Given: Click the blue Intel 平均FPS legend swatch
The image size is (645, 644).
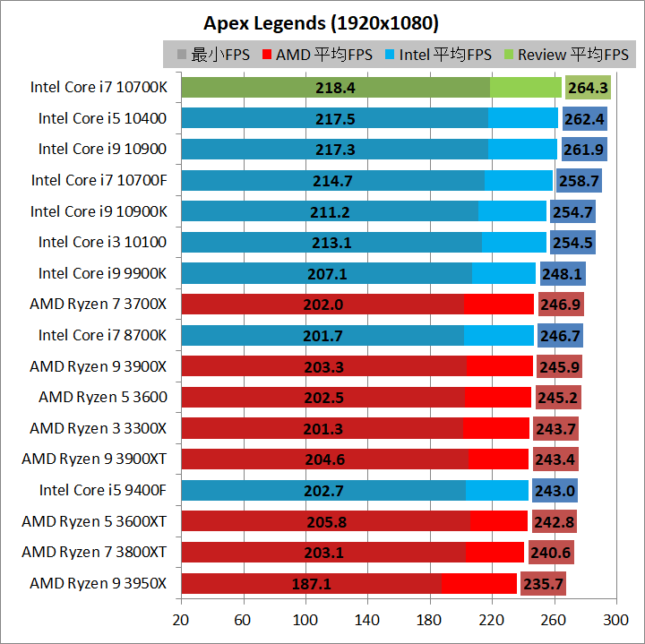Looking at the screenshot, I should [390, 55].
